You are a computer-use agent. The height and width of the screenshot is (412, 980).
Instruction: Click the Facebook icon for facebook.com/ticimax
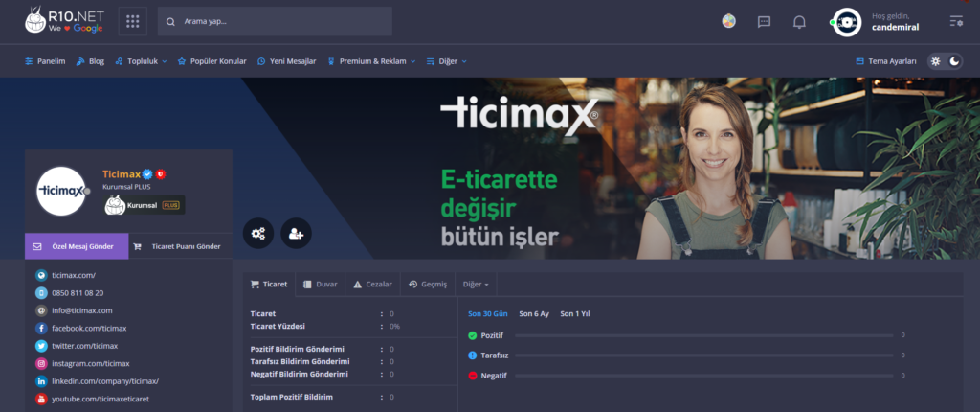tap(41, 328)
